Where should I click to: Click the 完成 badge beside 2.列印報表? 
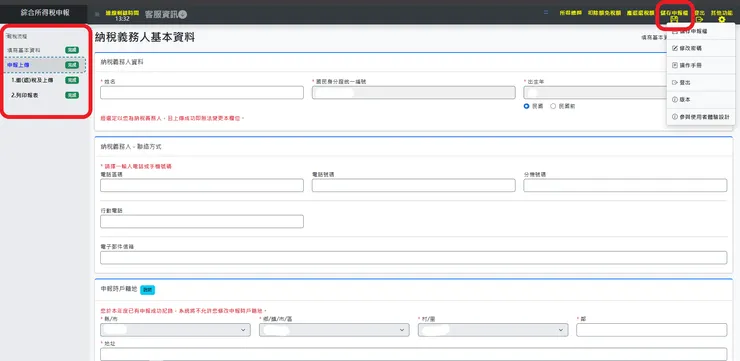72,95
